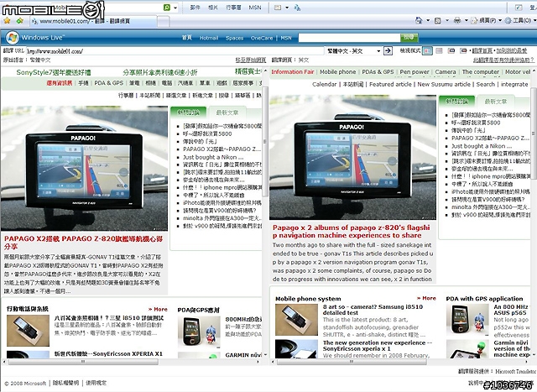Select side-by-side view mode icon
Image resolution: width=537 pixels, height=392 pixels.
[x=427, y=51]
